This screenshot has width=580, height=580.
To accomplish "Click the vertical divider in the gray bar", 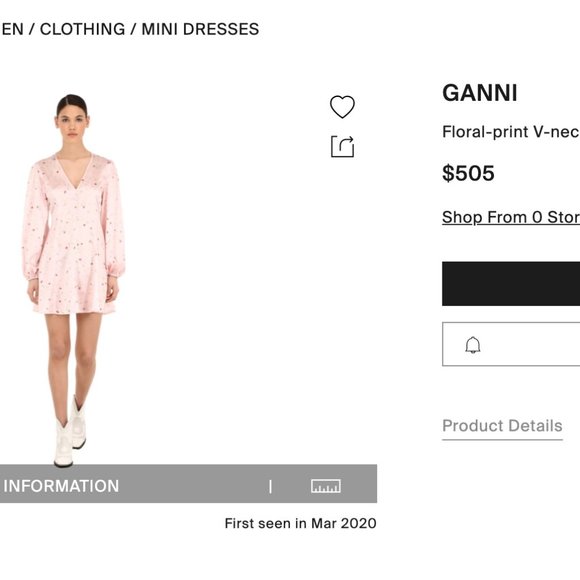I will 270,486.
